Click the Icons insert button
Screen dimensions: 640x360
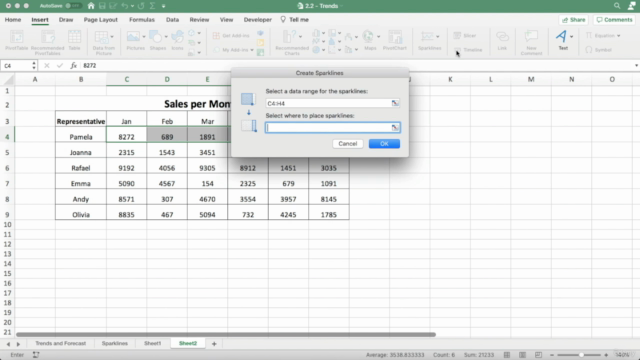click(177, 40)
